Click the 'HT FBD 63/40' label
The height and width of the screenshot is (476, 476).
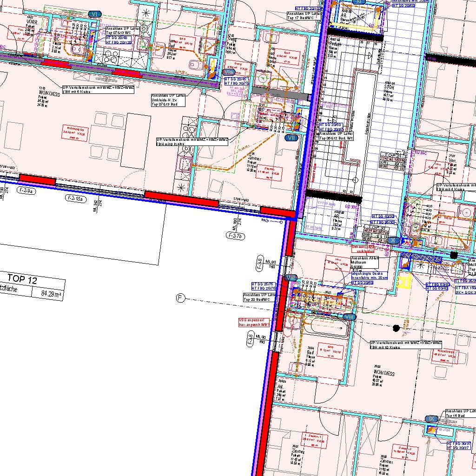pyautogui.click(x=437, y=285)
